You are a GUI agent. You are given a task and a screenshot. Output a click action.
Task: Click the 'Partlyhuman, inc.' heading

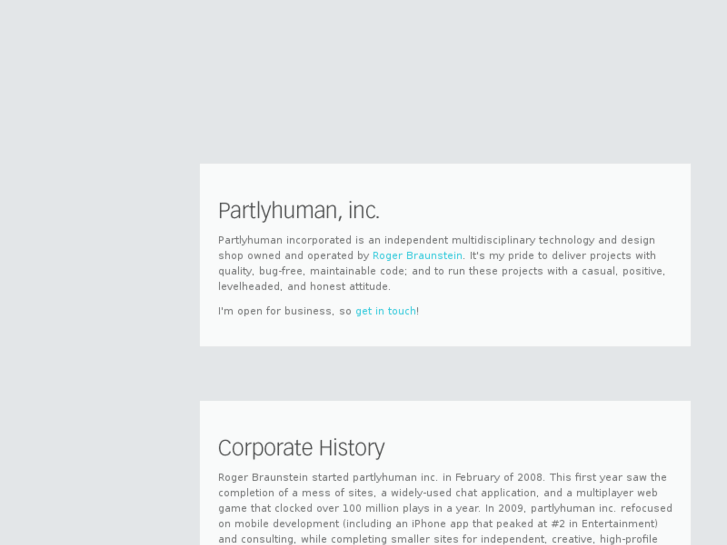[x=299, y=211]
